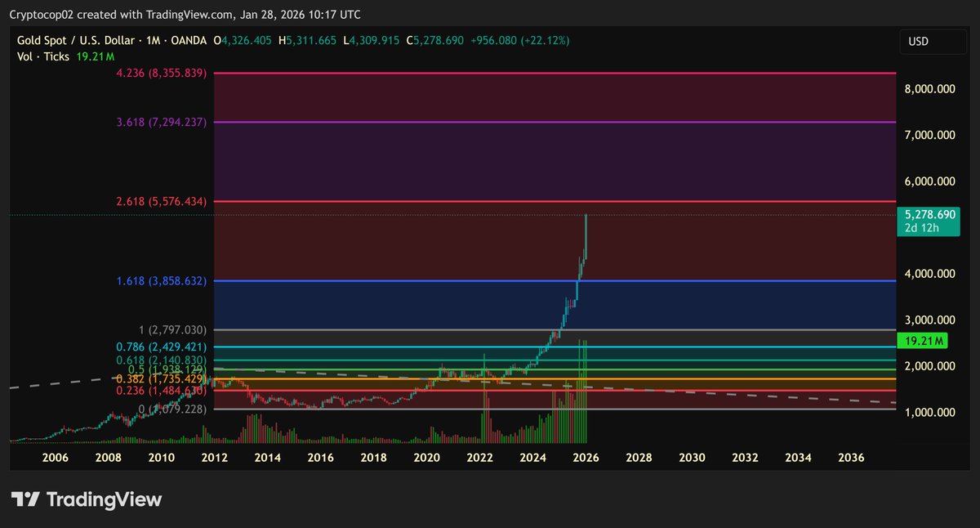Click the Vol · Ticks indicator legend
This screenshot has height=528, width=980.
42,56
